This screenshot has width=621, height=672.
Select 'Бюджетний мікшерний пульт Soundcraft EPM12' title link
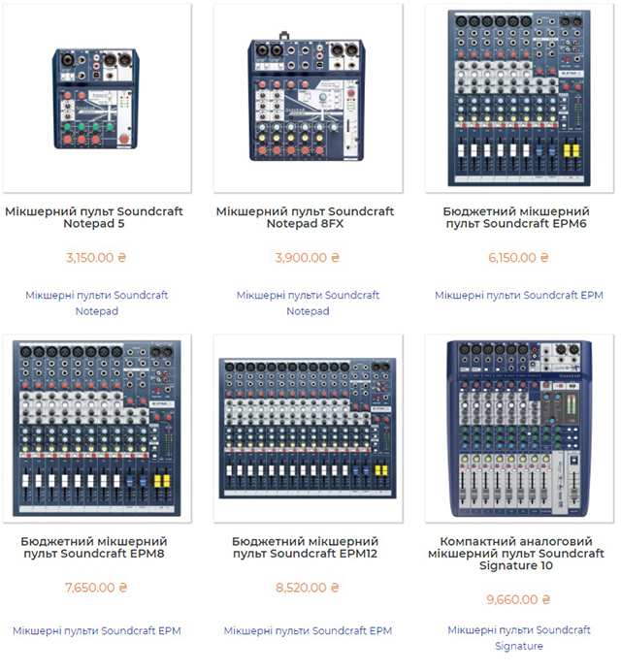click(x=307, y=548)
